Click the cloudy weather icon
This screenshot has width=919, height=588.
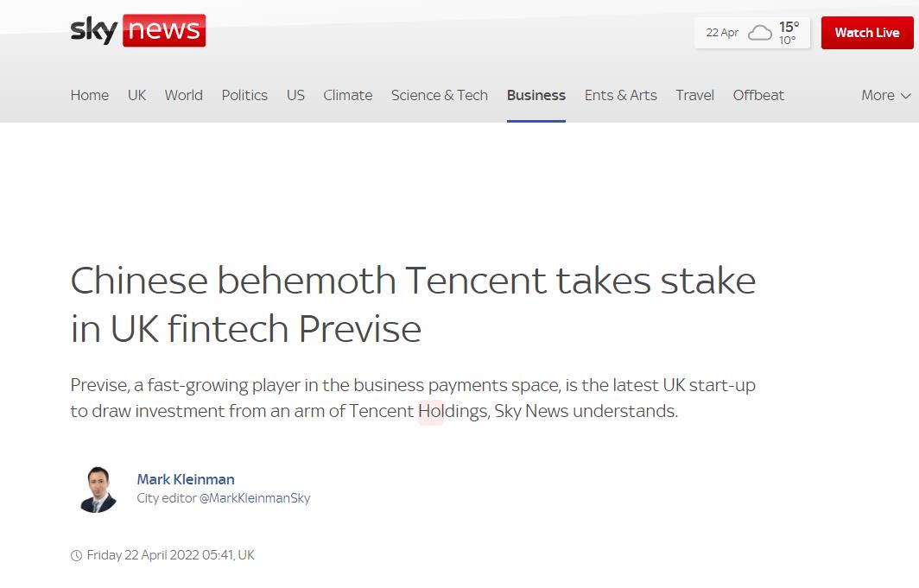point(760,33)
